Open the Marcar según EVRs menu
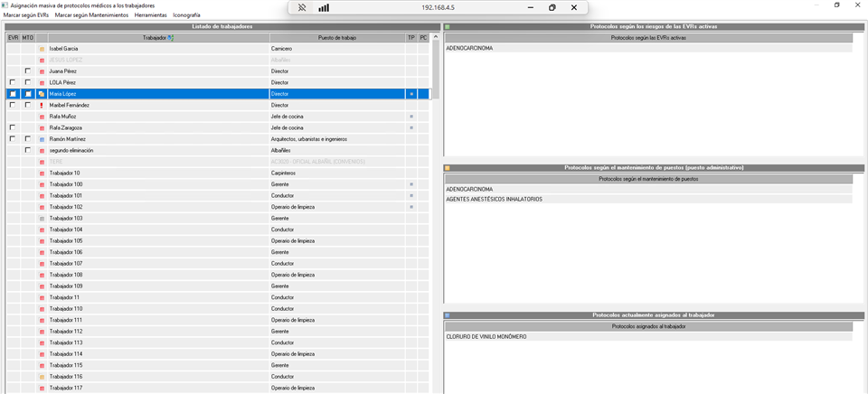The image size is (868, 394). [26, 15]
